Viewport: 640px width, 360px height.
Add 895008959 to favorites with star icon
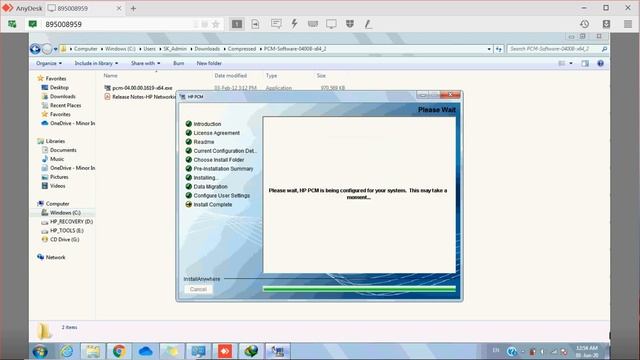click(x=216, y=24)
